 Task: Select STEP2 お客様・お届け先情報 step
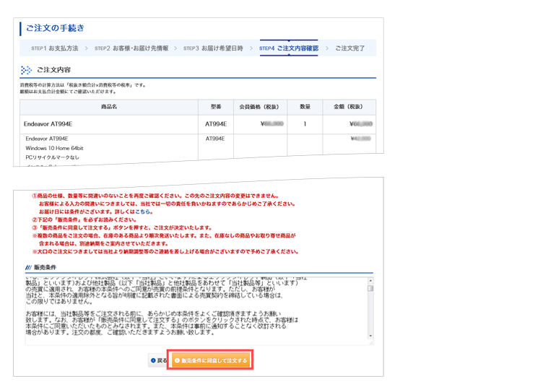click(131, 48)
